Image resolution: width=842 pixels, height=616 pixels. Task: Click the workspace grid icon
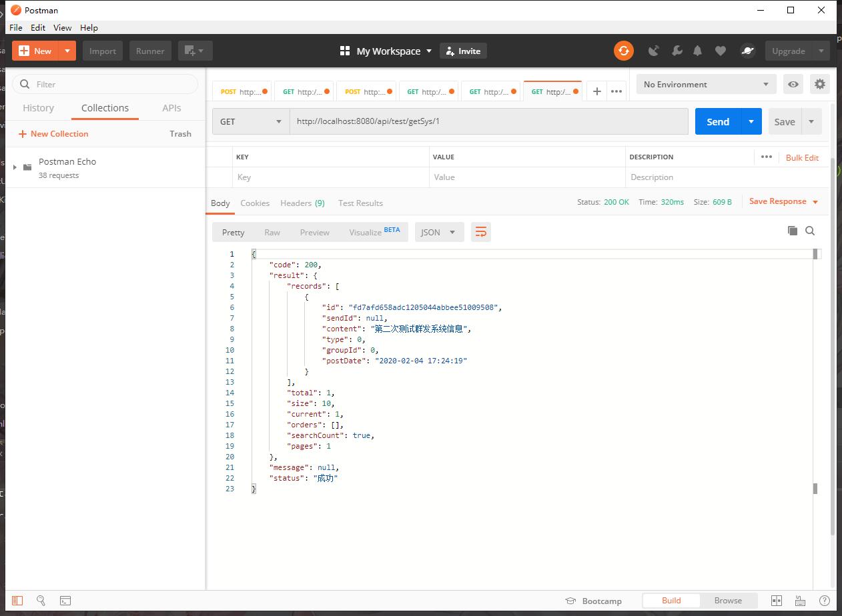pos(345,51)
